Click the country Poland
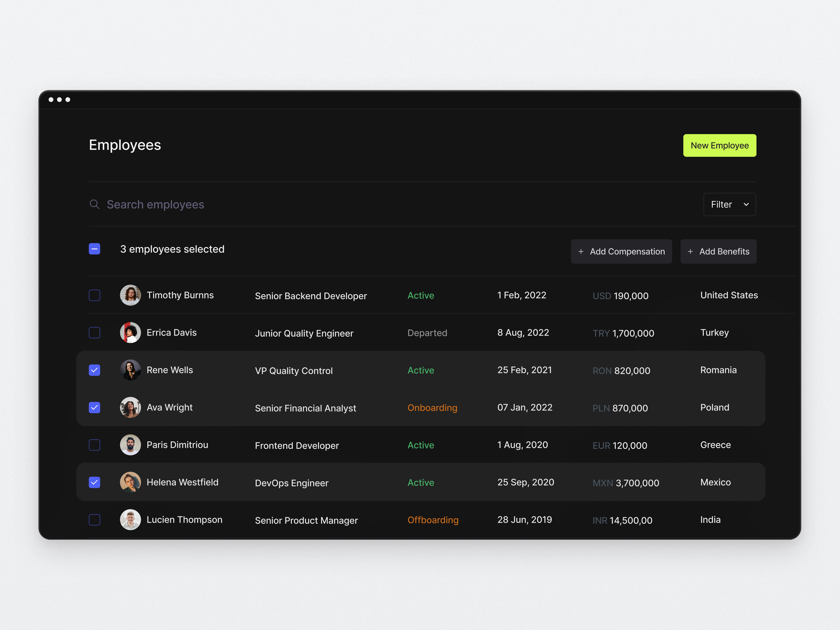This screenshot has width=840, height=630. (x=715, y=407)
